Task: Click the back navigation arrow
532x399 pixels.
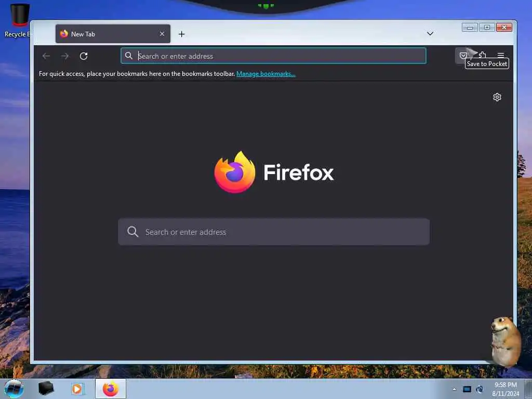Action: point(46,56)
